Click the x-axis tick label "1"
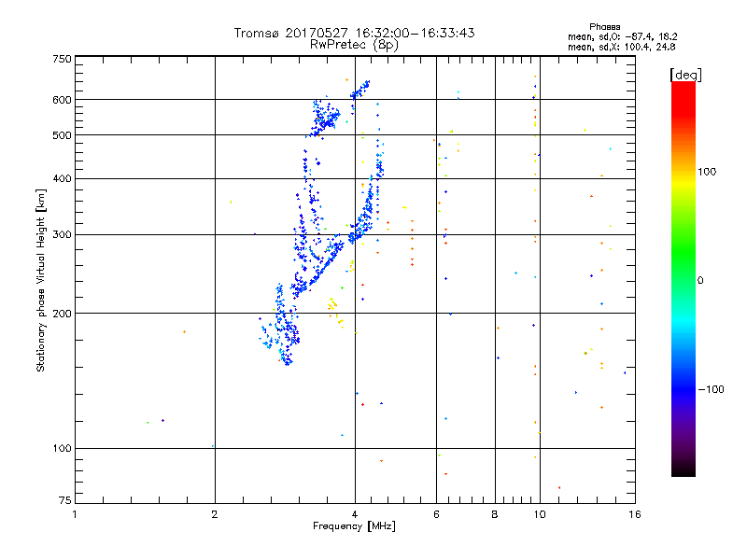 [75, 514]
